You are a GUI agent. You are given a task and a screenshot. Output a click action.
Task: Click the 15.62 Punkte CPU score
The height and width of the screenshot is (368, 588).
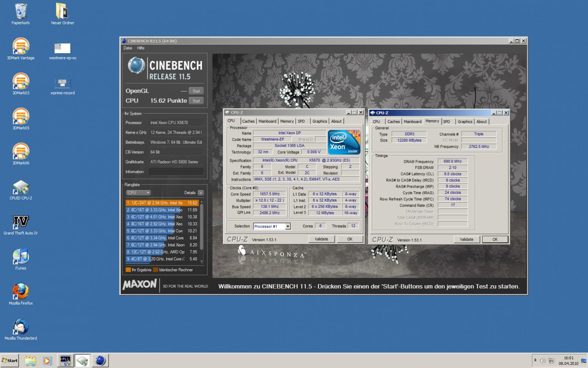[x=169, y=101]
